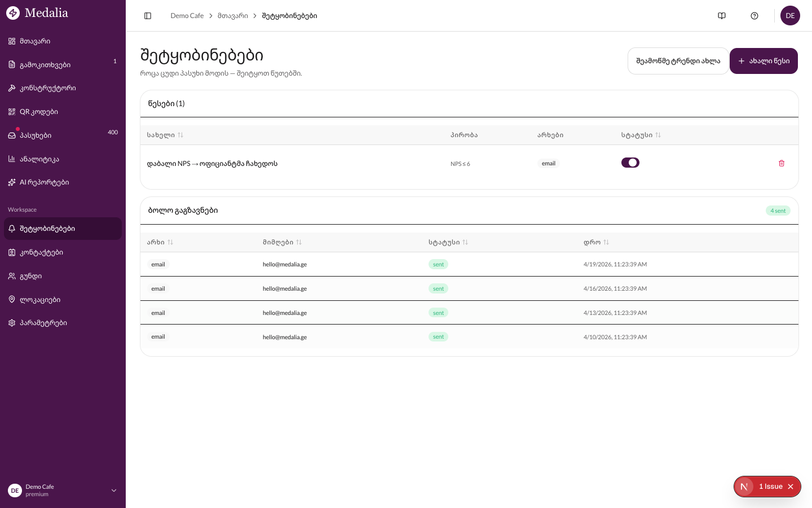Click the ახალი წესი button
This screenshot has width=812, height=508.
[764, 61]
